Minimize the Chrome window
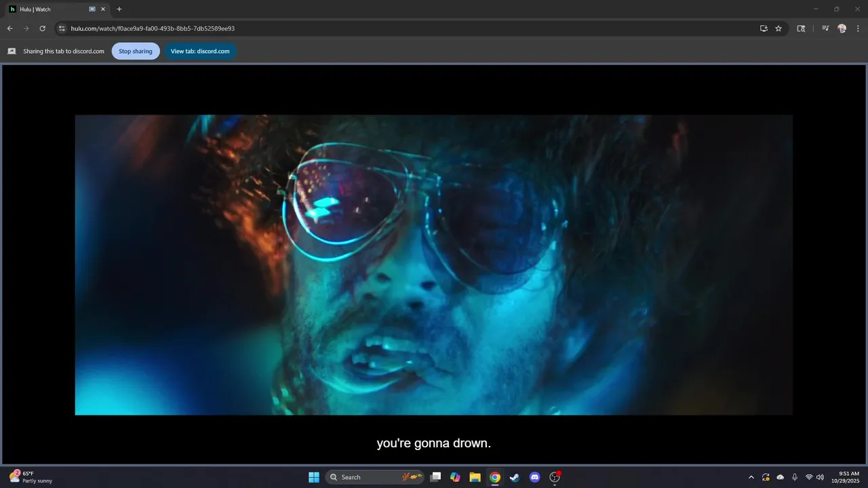This screenshot has height=488, width=868. tap(816, 9)
